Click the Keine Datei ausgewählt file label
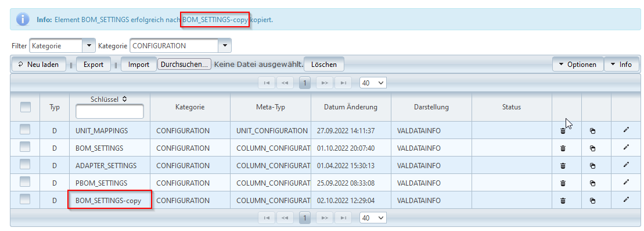Image resolution: width=644 pixels, height=231 pixels. click(258, 64)
